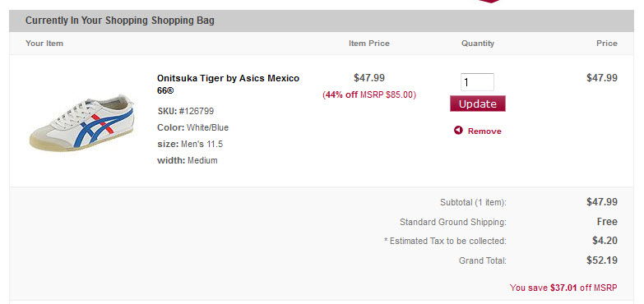Click the 44% off MSRP text

[369, 94]
